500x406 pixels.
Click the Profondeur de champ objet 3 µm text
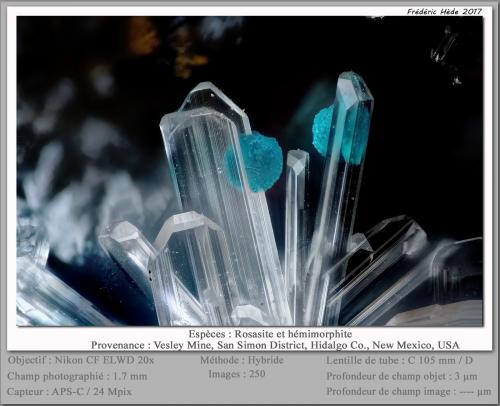pyautogui.click(x=402, y=376)
